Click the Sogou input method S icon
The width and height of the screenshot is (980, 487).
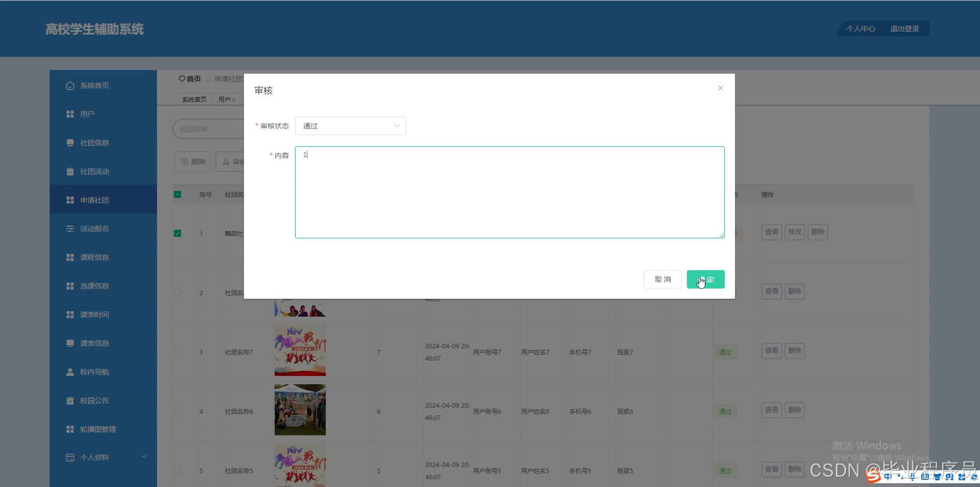pos(873,476)
